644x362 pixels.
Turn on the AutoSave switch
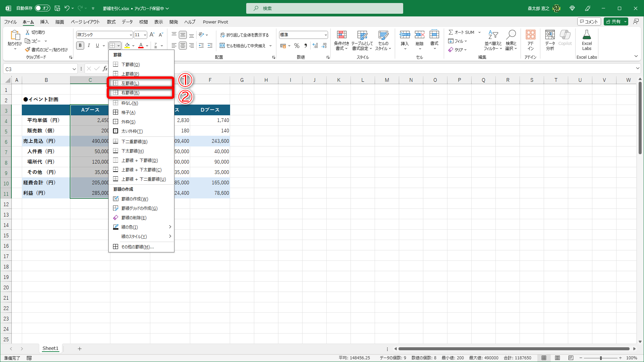tap(42, 8)
